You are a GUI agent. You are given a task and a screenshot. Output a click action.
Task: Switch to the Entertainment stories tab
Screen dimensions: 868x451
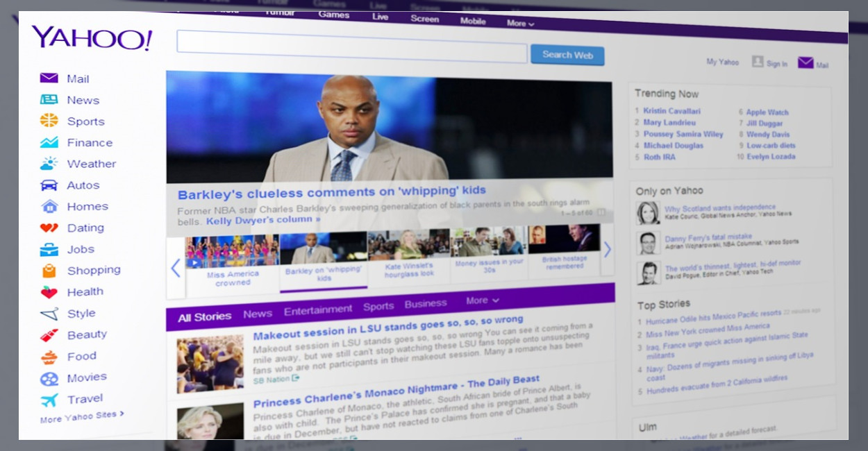[318, 310]
